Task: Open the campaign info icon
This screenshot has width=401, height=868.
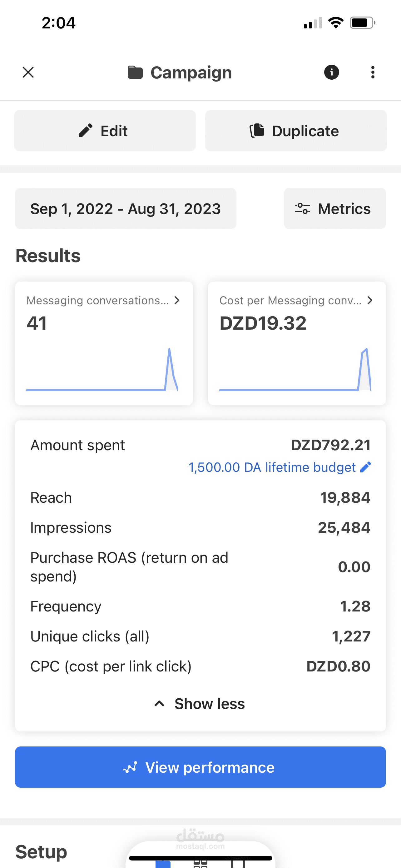Action: (x=331, y=72)
